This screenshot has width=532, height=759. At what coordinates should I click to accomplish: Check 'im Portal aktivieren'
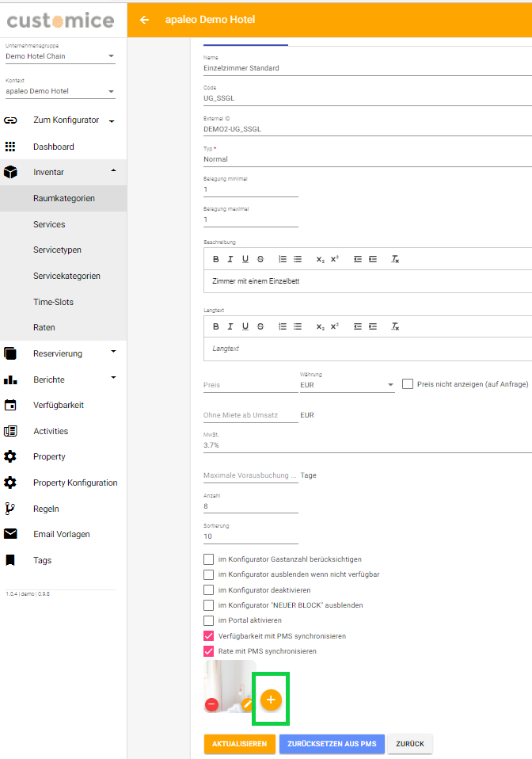click(x=208, y=620)
